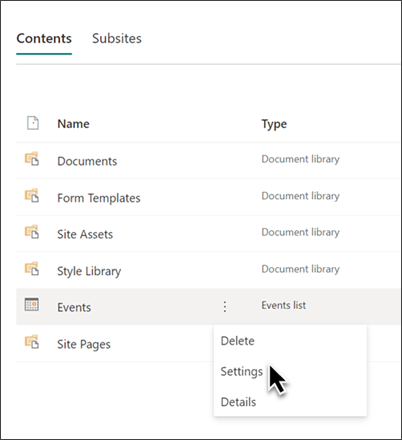Click the Events calendar list icon
This screenshot has height=440, width=402.
(32, 304)
